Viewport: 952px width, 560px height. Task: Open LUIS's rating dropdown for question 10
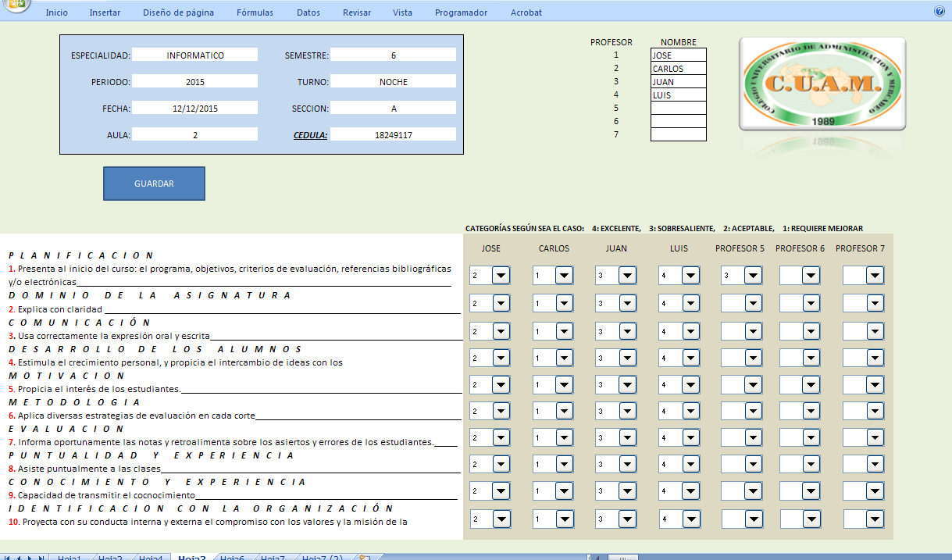click(690, 519)
